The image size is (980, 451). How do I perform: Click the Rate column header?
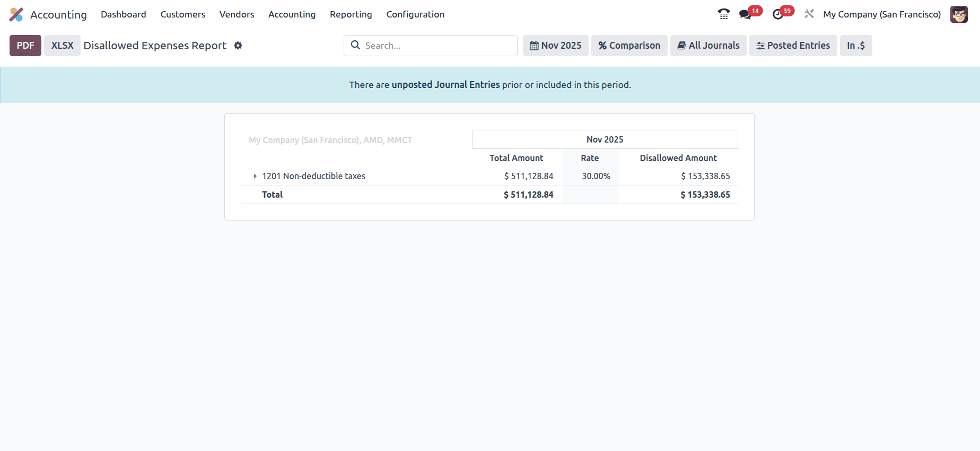point(590,158)
